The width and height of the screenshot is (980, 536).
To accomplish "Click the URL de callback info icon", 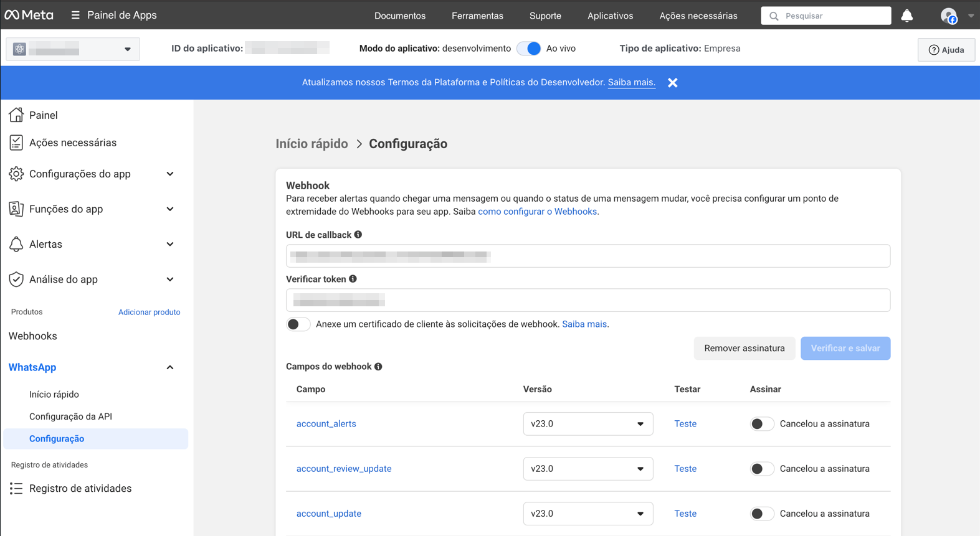I will pyautogui.click(x=358, y=235).
